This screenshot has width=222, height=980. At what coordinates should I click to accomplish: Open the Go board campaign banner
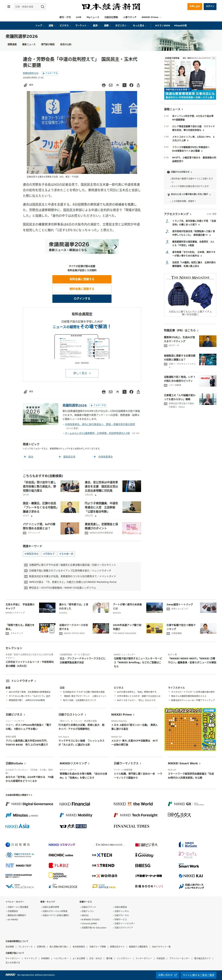(x=190, y=729)
